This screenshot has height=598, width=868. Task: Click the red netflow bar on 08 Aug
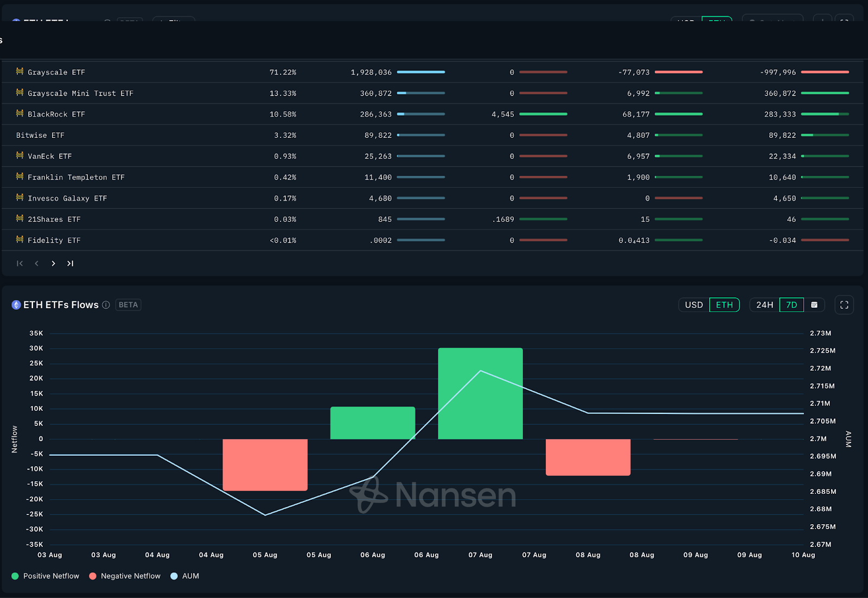point(588,457)
